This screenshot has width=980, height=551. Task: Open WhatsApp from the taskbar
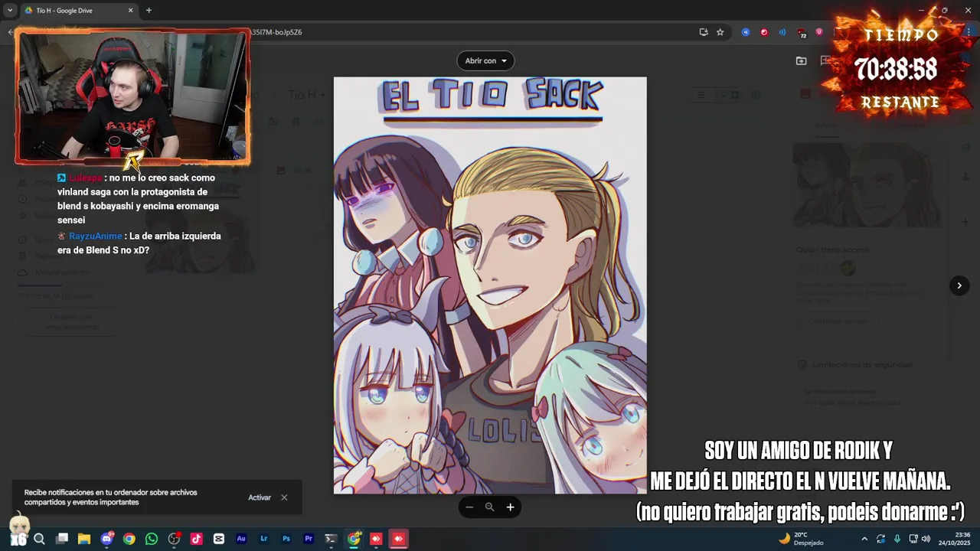(x=152, y=539)
